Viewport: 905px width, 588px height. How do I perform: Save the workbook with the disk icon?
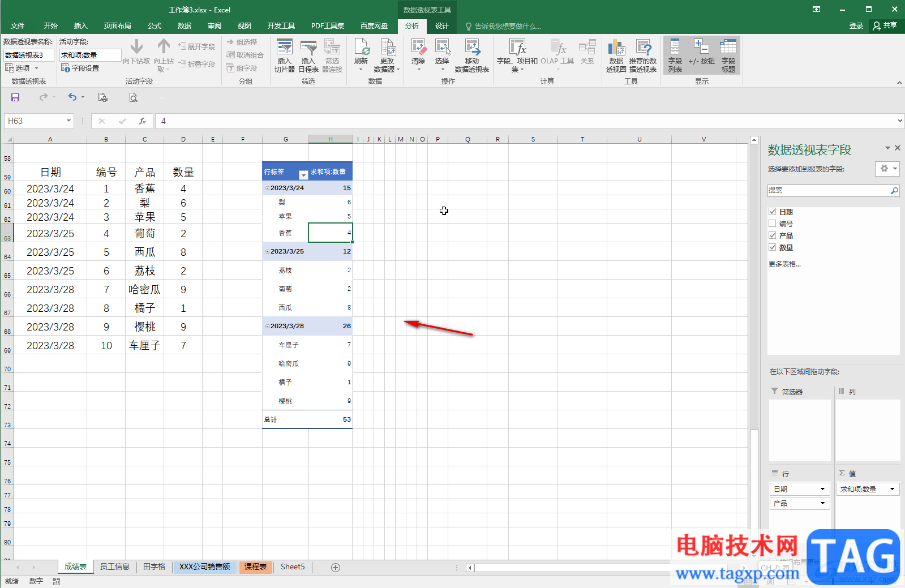[x=15, y=97]
